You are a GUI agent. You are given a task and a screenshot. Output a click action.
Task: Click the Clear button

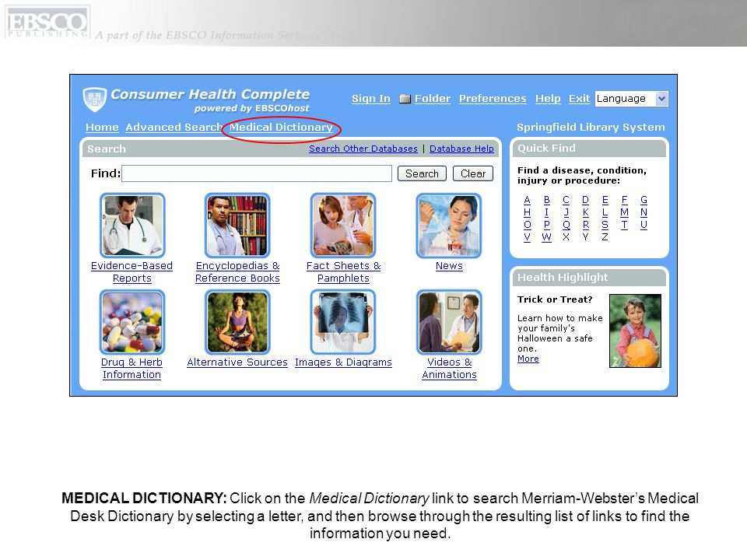[473, 173]
